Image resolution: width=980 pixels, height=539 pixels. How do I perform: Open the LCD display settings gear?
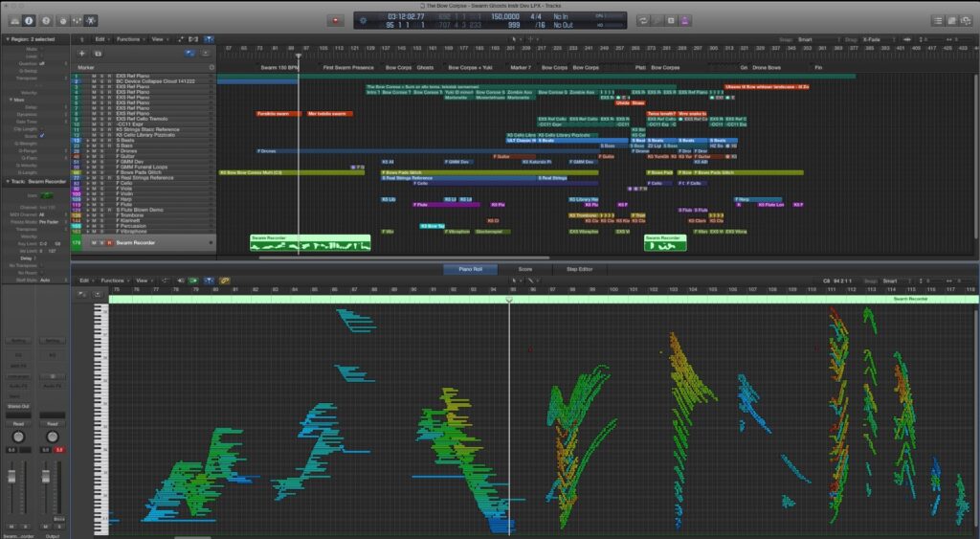363,21
